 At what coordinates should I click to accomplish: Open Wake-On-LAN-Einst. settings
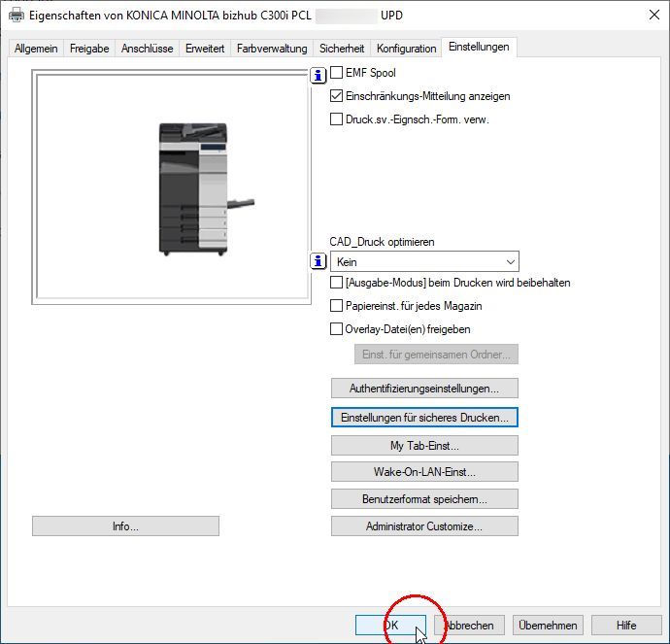[424, 472]
